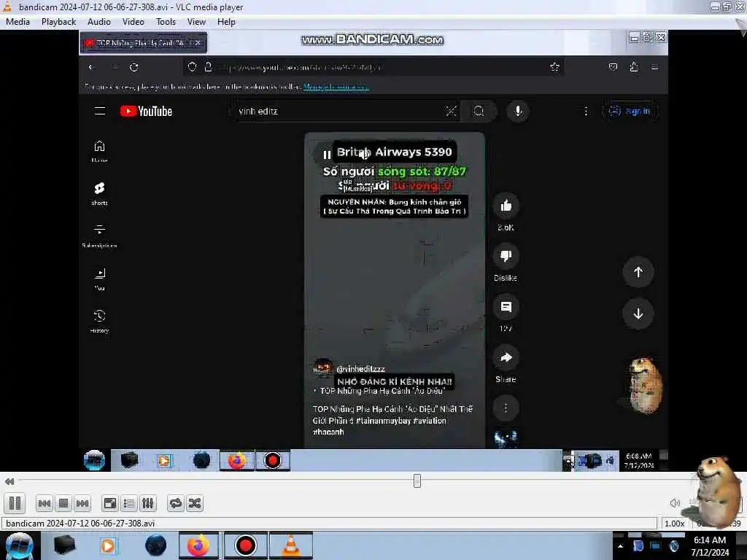The height and width of the screenshot is (560, 747).
Task: Toggle VLC fullscreen video mode
Action: (x=110, y=503)
